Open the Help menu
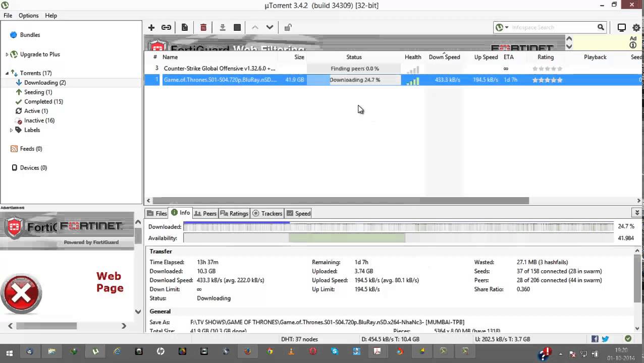Viewport: 644px width, 363px height. click(x=51, y=16)
